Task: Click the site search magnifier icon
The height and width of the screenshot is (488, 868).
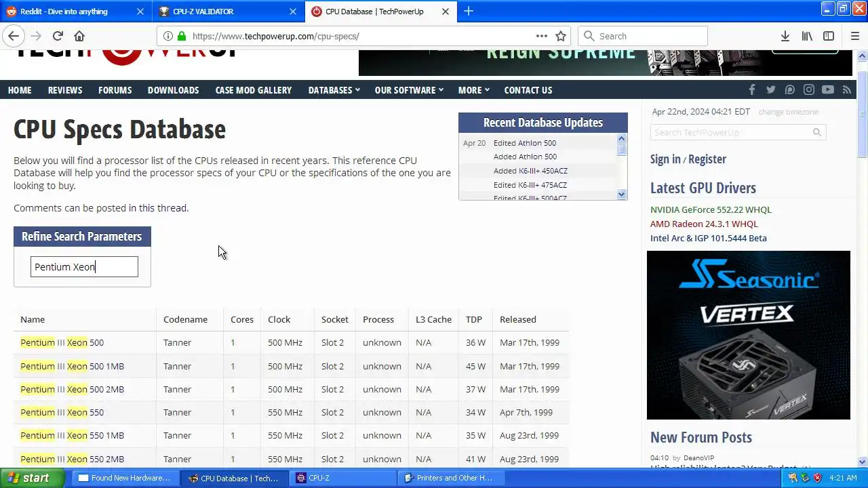Action: pyautogui.click(x=817, y=132)
